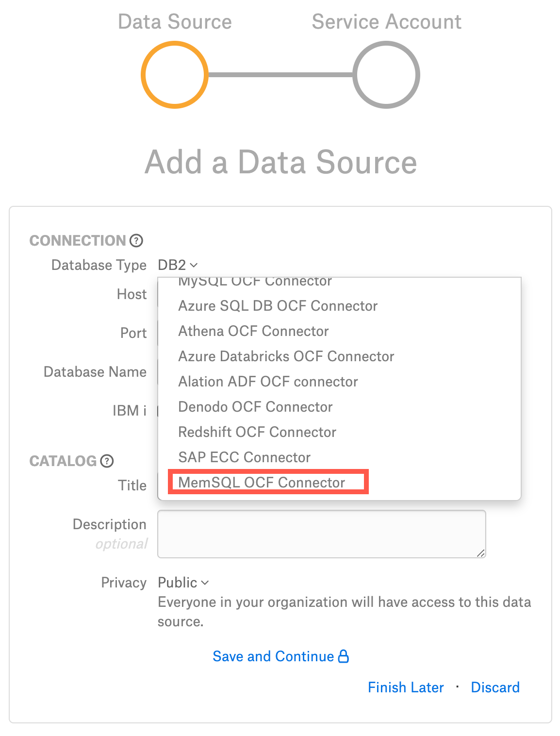Select Alation ADF OCF connector
The height and width of the screenshot is (736, 560).
tap(268, 382)
